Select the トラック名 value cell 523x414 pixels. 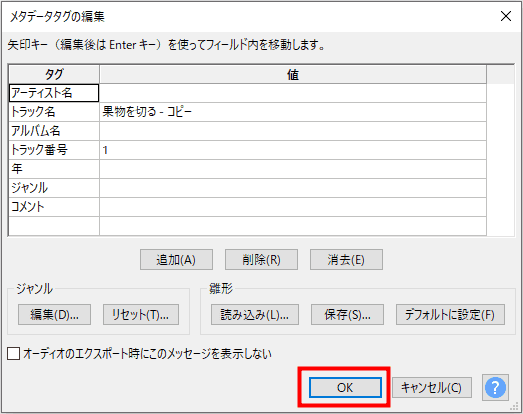coord(293,112)
